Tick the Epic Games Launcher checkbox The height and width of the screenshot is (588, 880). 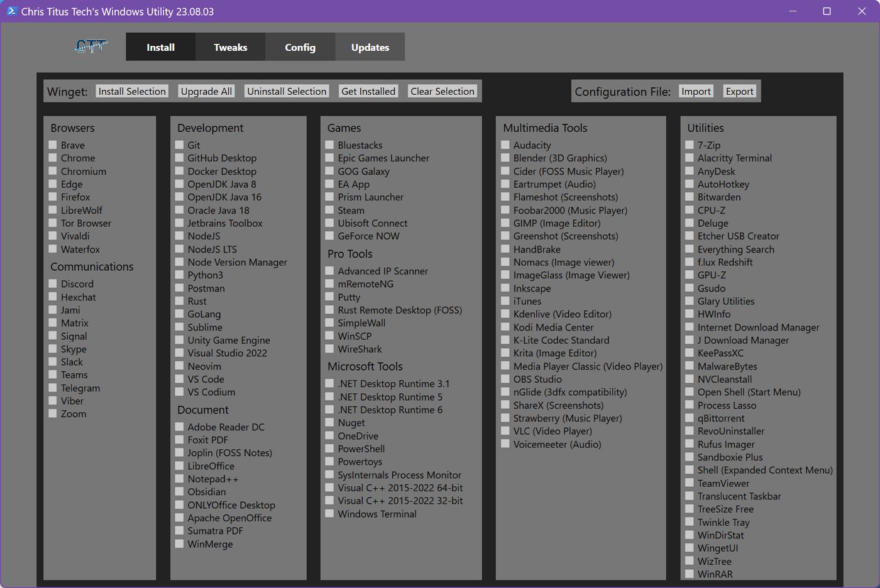pyautogui.click(x=329, y=158)
